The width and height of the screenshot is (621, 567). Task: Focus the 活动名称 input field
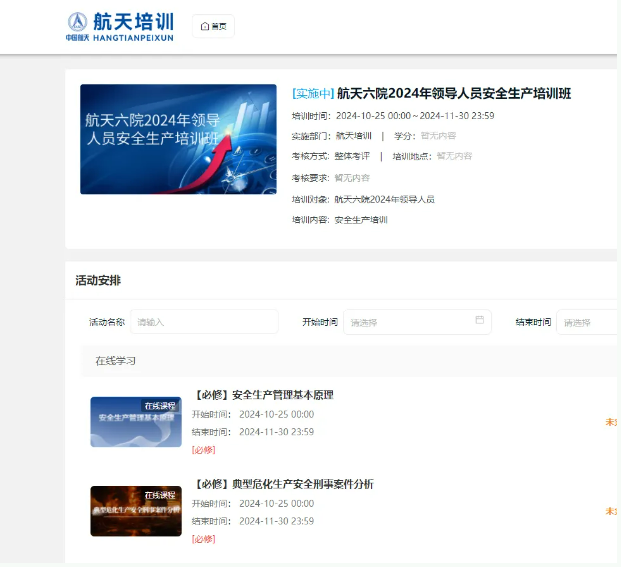coord(204,322)
